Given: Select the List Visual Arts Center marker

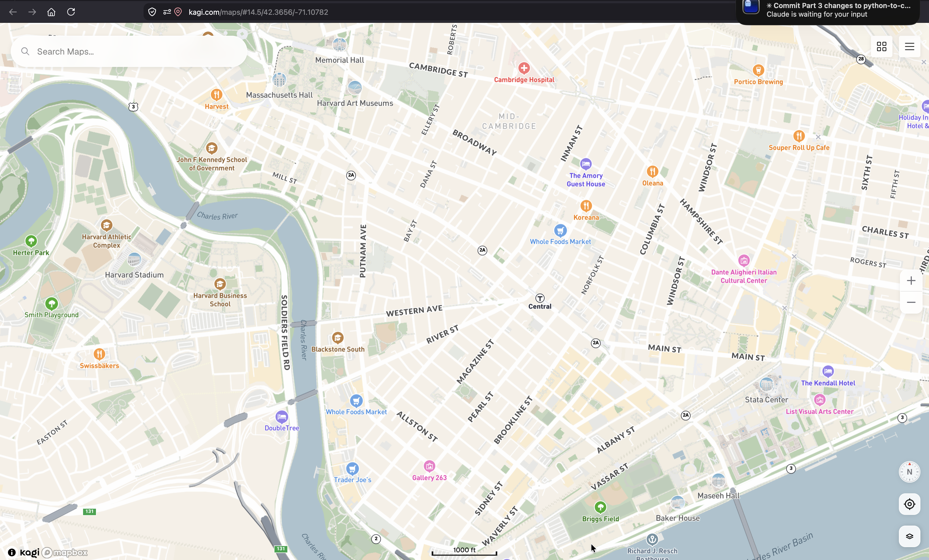Looking at the screenshot, I should [x=820, y=400].
